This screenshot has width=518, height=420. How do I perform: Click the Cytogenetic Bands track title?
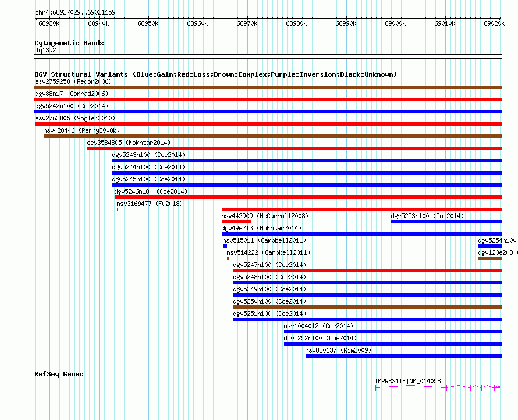click(x=69, y=43)
